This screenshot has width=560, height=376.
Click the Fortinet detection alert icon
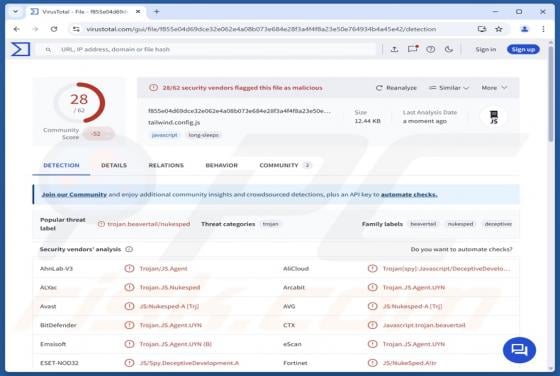click(x=372, y=363)
